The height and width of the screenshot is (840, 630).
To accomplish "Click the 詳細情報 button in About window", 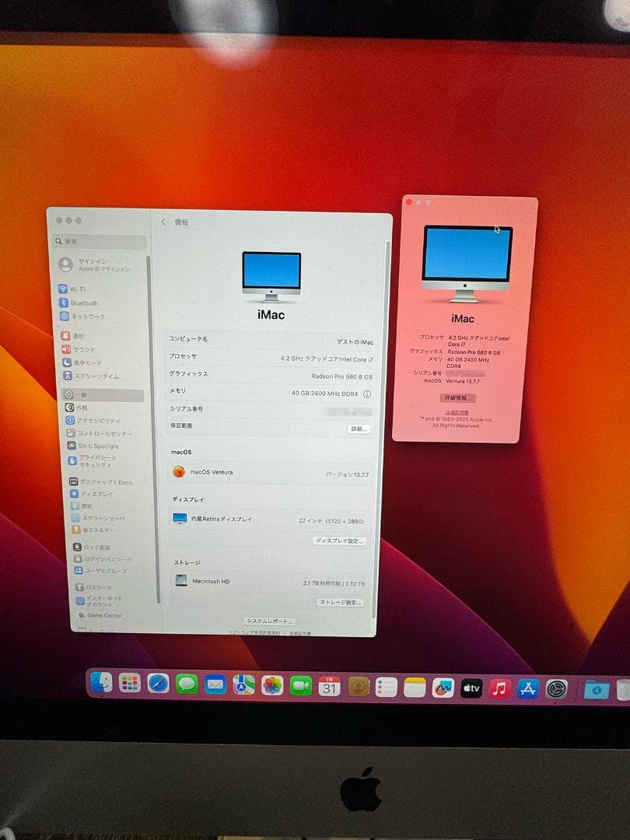I will (459, 397).
